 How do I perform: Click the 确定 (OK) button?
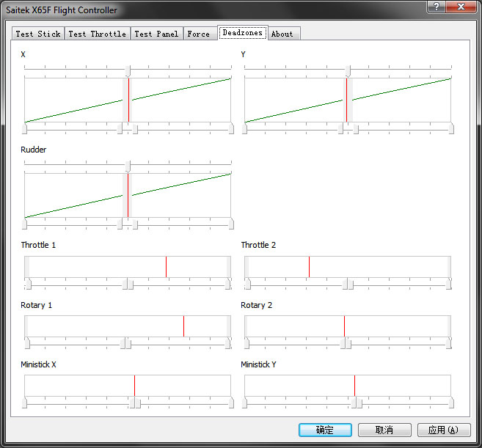tap(325, 430)
